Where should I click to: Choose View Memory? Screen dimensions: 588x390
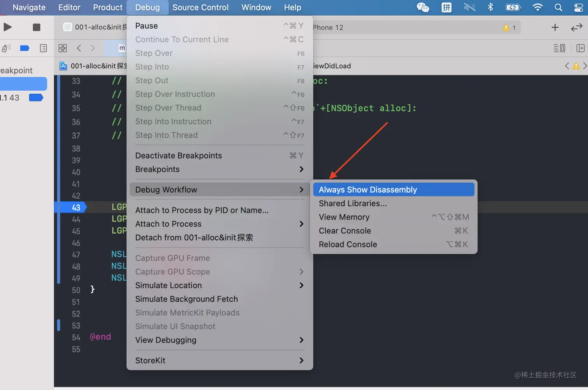(x=394, y=217)
